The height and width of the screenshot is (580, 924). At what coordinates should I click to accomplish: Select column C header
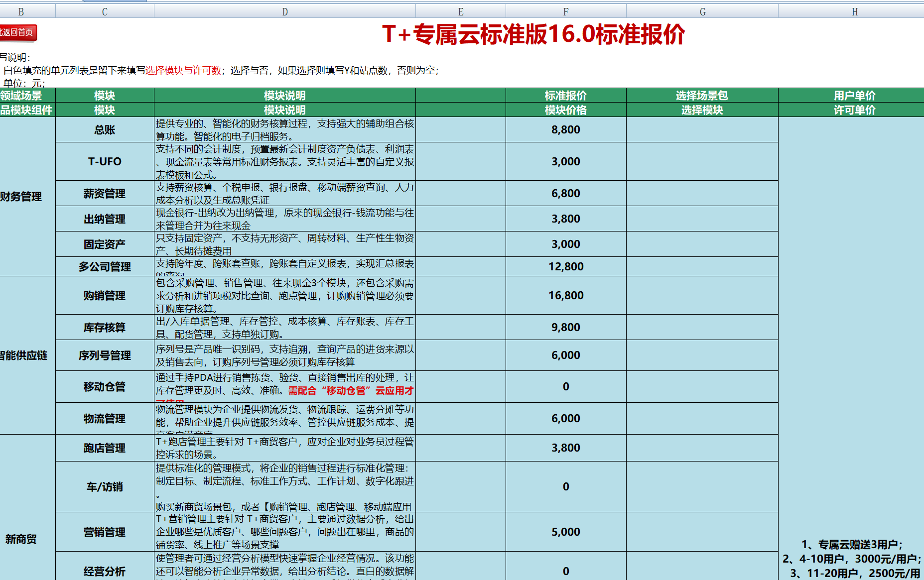[x=105, y=11]
